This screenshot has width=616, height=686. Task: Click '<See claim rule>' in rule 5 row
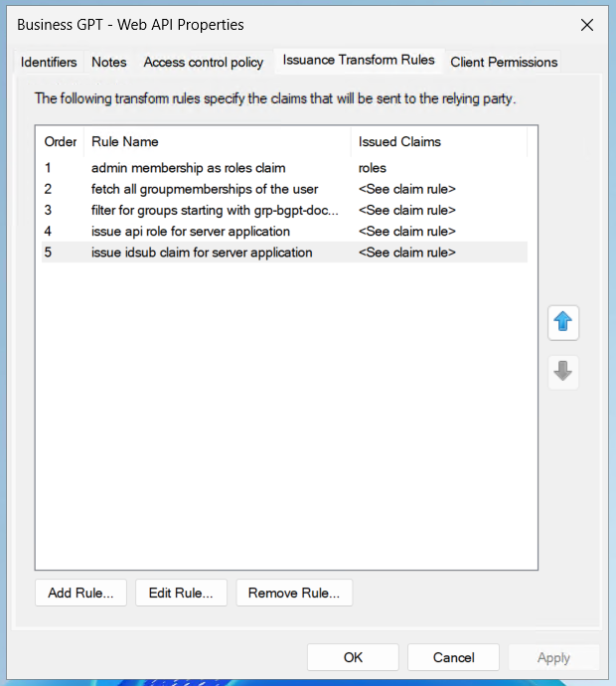tap(407, 253)
